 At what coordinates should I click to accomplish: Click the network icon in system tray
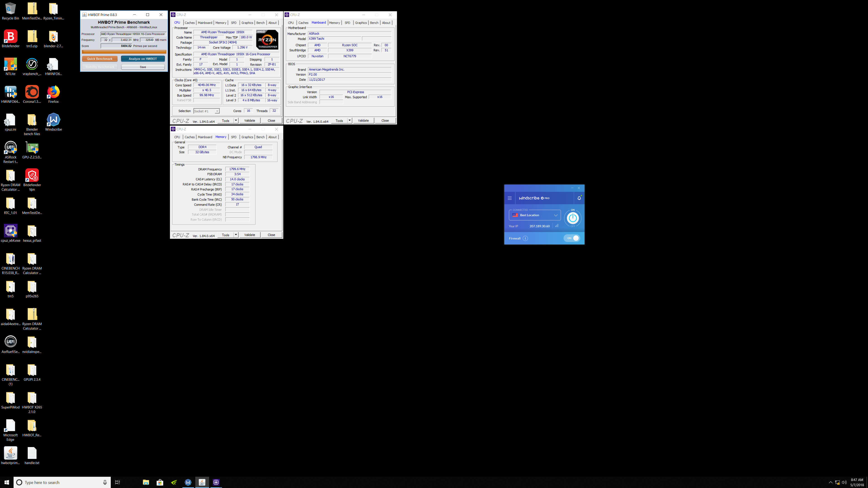click(x=837, y=482)
